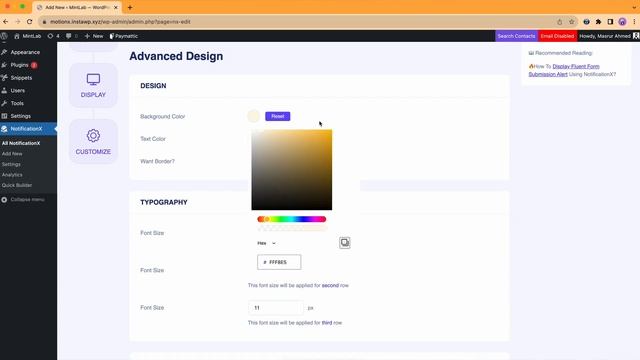Open tab search chevron

coord(635,7)
